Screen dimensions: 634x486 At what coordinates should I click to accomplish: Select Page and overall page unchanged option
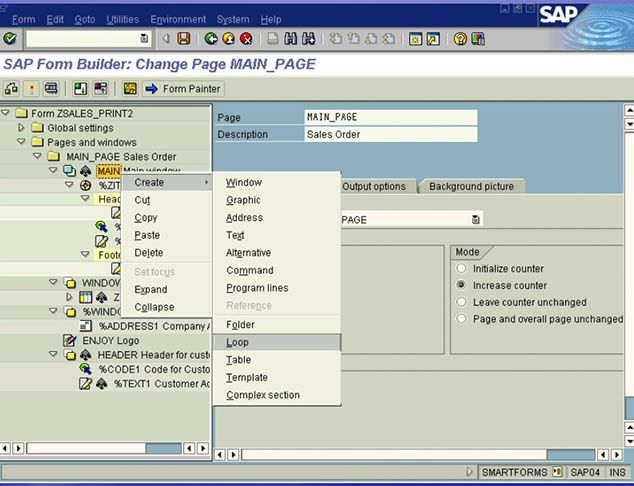point(461,319)
